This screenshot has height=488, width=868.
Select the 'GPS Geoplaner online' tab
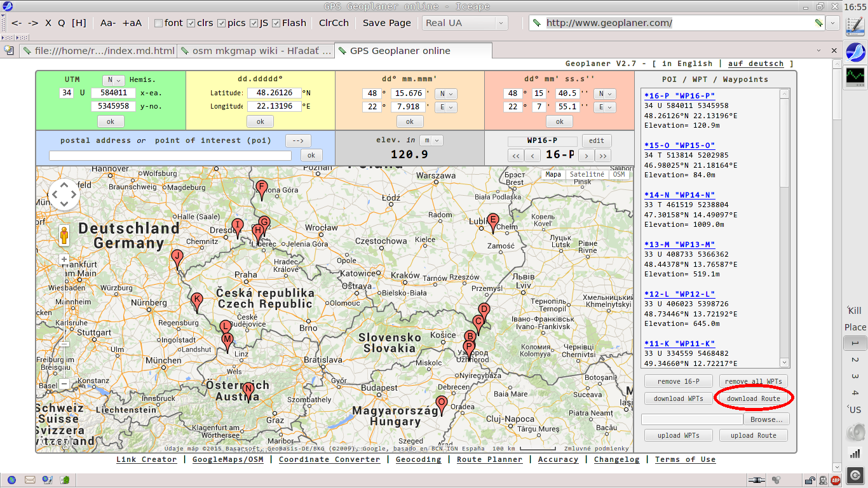click(x=413, y=51)
